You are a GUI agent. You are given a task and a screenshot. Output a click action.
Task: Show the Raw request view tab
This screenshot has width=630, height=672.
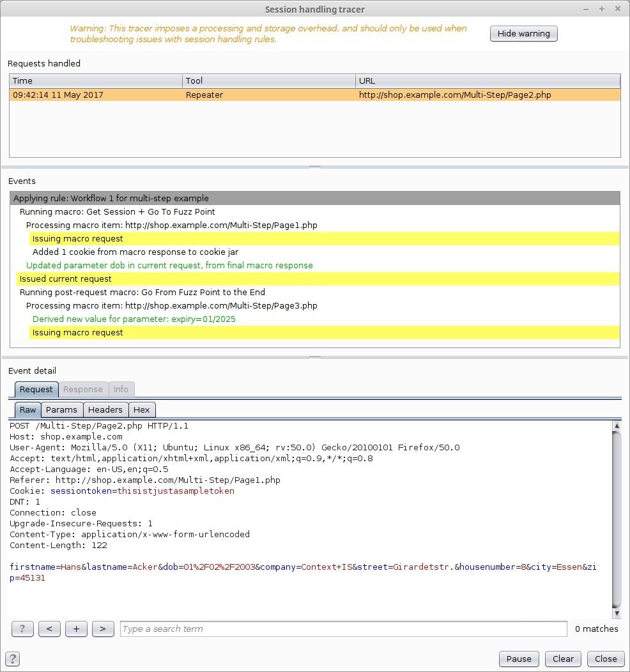click(x=28, y=409)
